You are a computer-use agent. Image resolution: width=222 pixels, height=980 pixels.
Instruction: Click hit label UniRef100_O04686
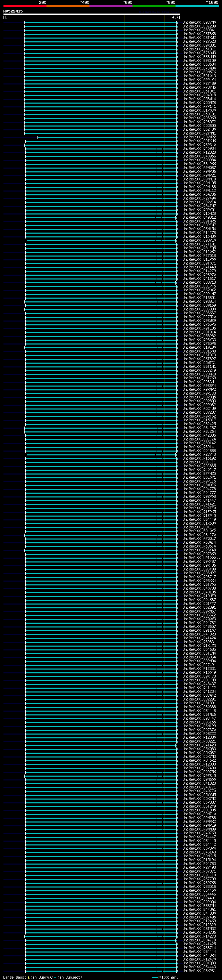199,451
